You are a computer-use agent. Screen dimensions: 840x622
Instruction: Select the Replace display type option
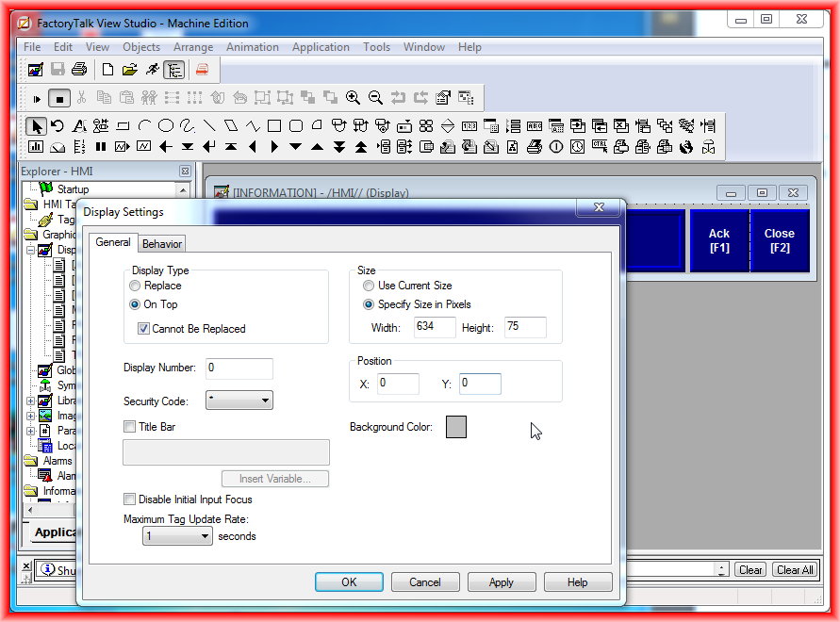click(x=136, y=286)
